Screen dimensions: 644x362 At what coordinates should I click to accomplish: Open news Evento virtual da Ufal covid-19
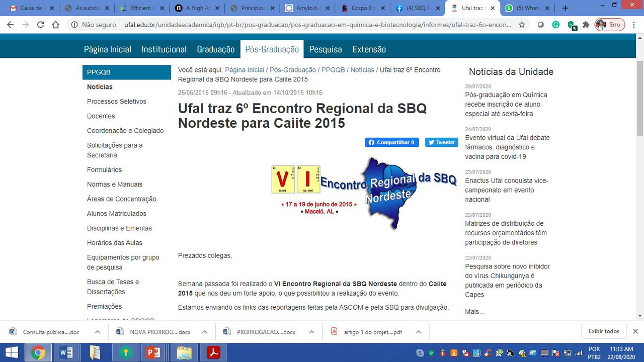point(507,147)
